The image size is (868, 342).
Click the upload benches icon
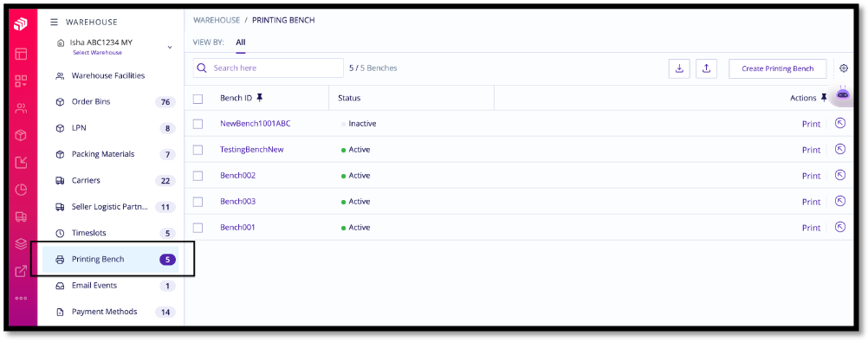coord(706,68)
